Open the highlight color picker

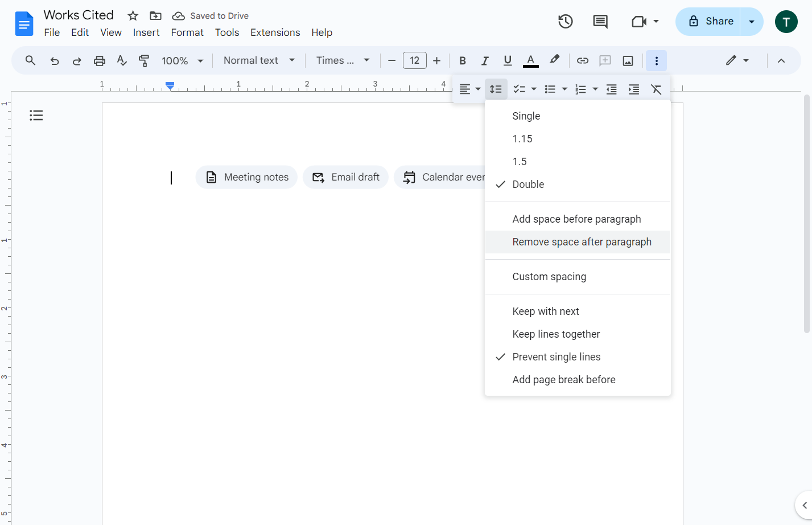[554, 60]
